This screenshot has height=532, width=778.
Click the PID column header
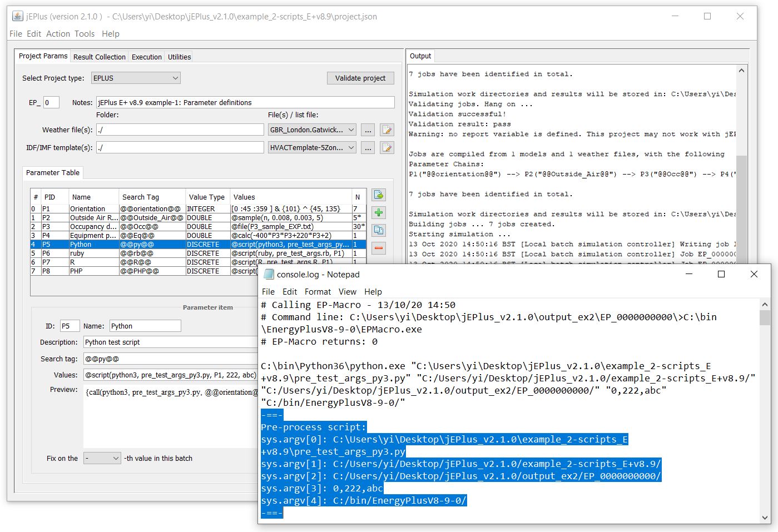(54, 197)
